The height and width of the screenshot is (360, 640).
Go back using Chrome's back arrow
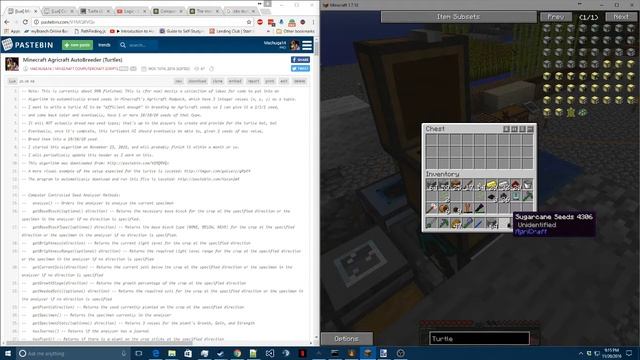[7, 22]
